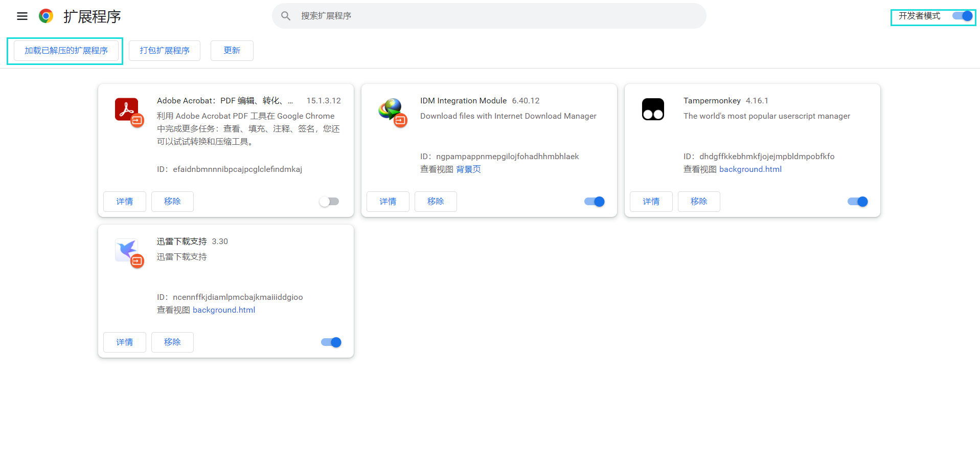Turn off the Tampermonkey extension toggle
Viewport: 980px width, 459px height.
click(x=858, y=202)
